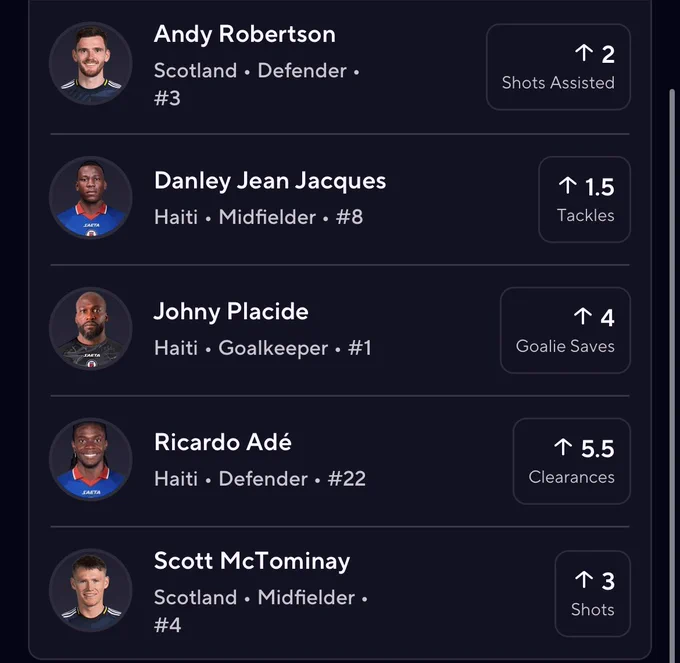
Task: Open Scott McTominay name link
Action: tap(252, 561)
